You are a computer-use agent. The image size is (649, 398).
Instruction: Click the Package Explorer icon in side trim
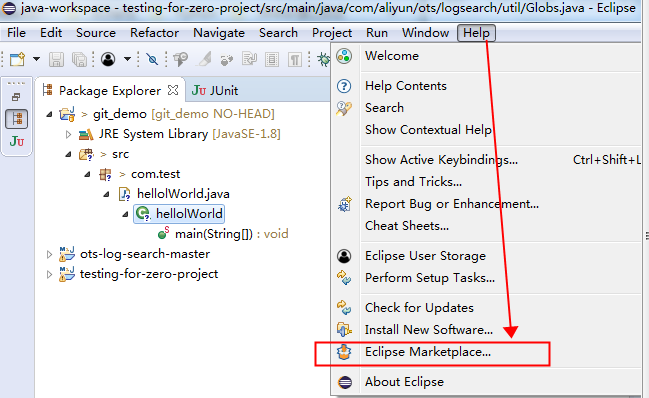click(17, 119)
